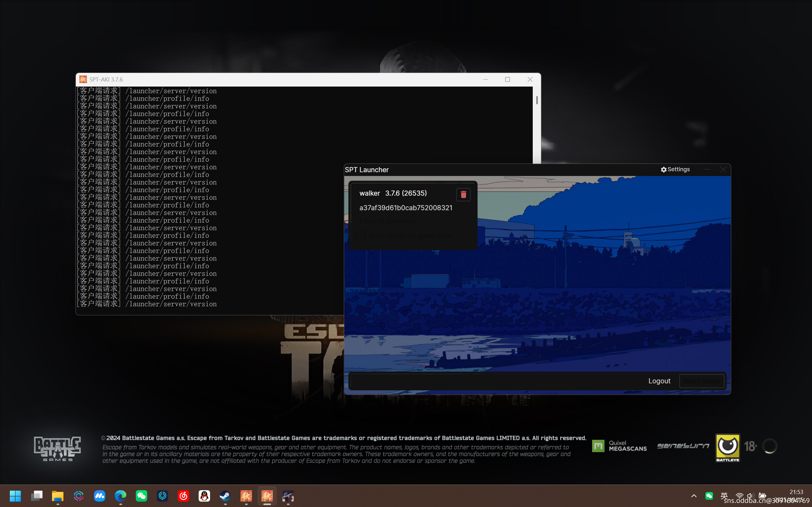Open the Windows Start menu
The width and height of the screenshot is (812, 507).
pos(16,496)
